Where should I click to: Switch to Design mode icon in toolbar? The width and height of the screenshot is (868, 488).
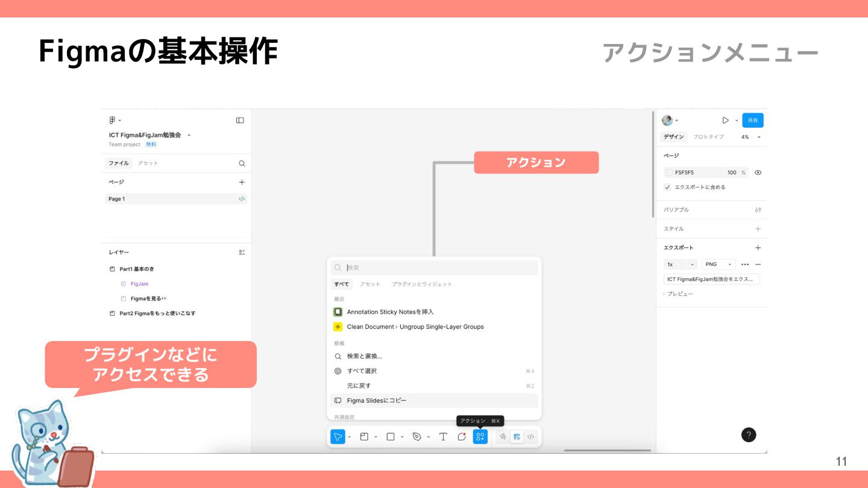tap(517, 437)
